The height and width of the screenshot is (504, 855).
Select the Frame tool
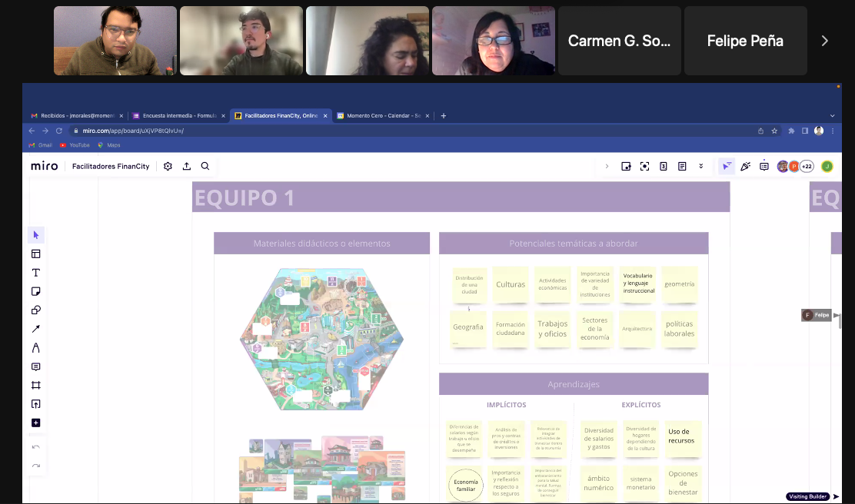tap(36, 385)
